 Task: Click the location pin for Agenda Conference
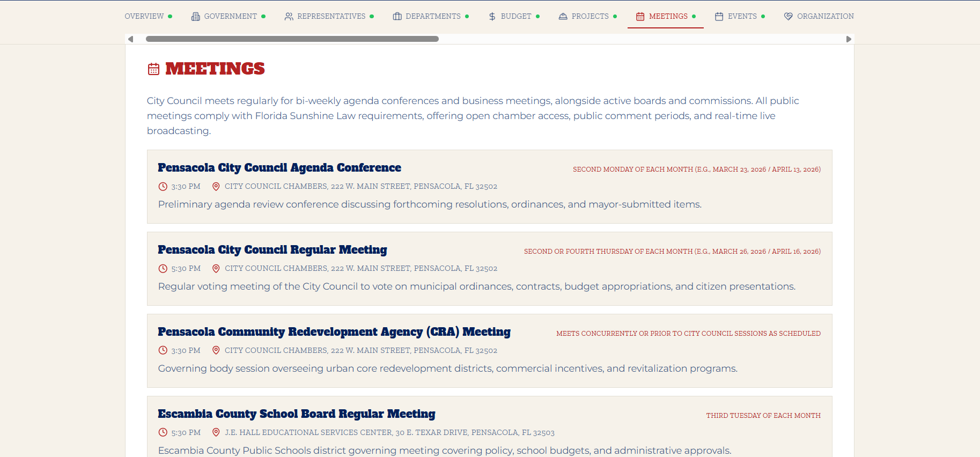(x=216, y=187)
